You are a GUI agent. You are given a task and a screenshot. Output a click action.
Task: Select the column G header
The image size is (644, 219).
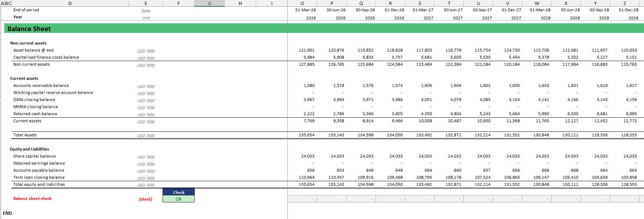pos(209,3)
